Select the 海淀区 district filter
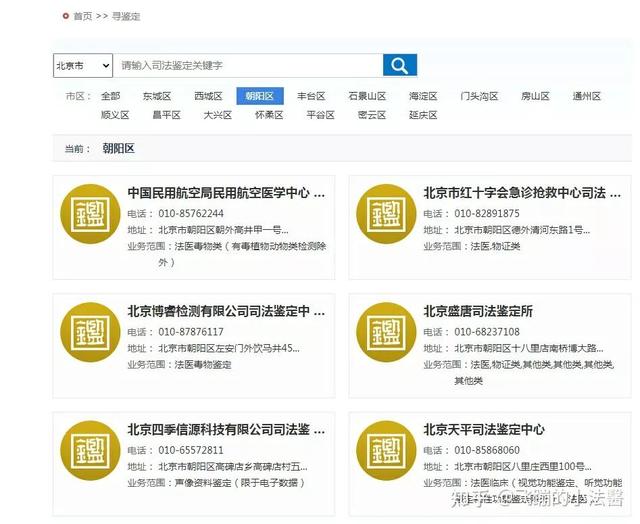Image resolution: width=640 pixels, height=524 pixels. [x=423, y=96]
